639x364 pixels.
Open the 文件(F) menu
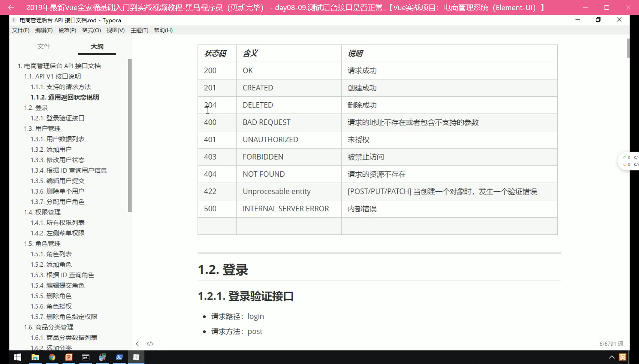click(21, 30)
